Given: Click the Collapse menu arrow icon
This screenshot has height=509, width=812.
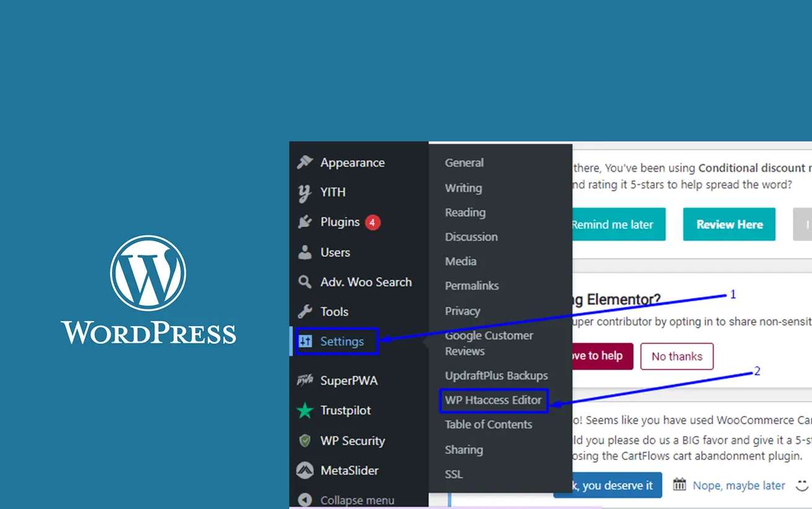Looking at the screenshot, I should pos(305,500).
